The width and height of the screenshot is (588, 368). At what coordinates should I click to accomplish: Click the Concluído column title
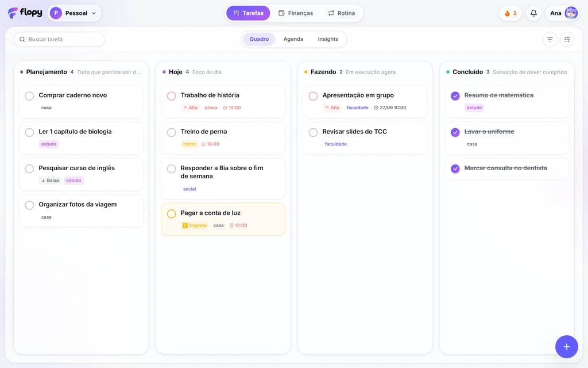(x=467, y=72)
